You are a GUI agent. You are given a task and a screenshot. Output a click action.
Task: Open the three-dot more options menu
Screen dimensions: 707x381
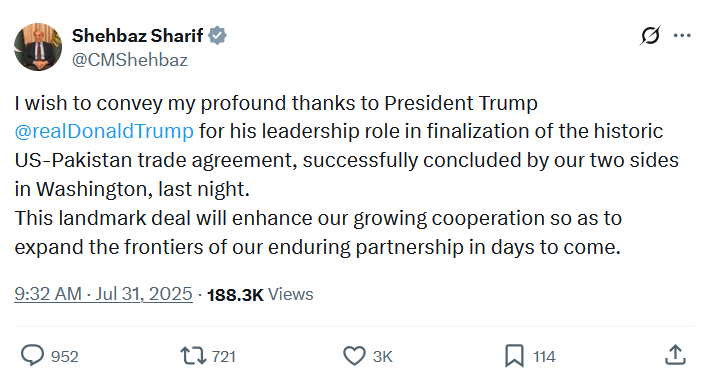click(682, 36)
